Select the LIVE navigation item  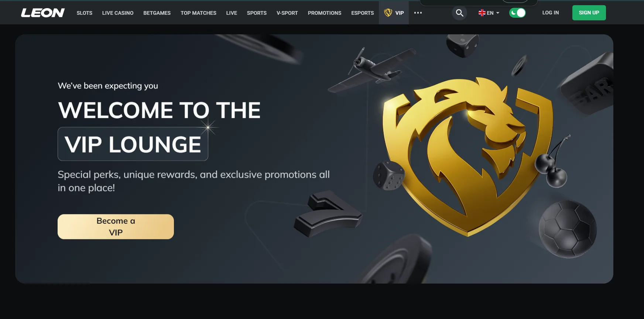pyautogui.click(x=232, y=13)
